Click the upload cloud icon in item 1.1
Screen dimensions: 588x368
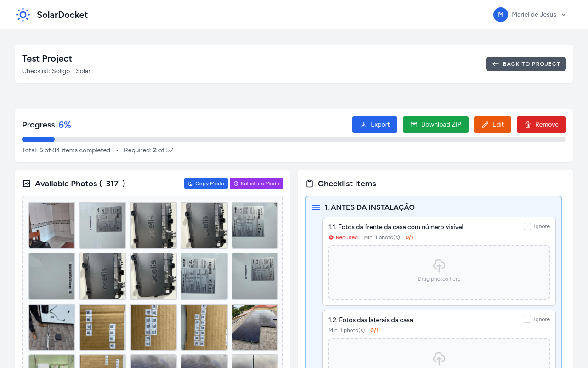439,266
